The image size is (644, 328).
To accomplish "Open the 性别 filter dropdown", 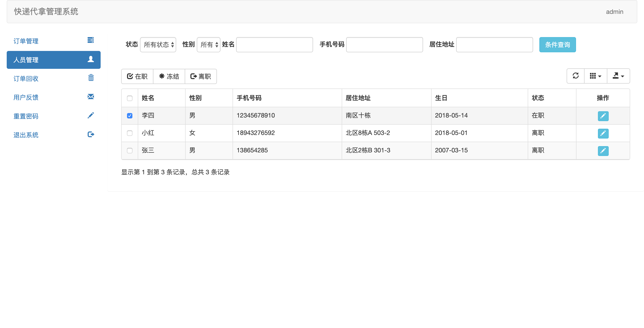I will point(208,45).
